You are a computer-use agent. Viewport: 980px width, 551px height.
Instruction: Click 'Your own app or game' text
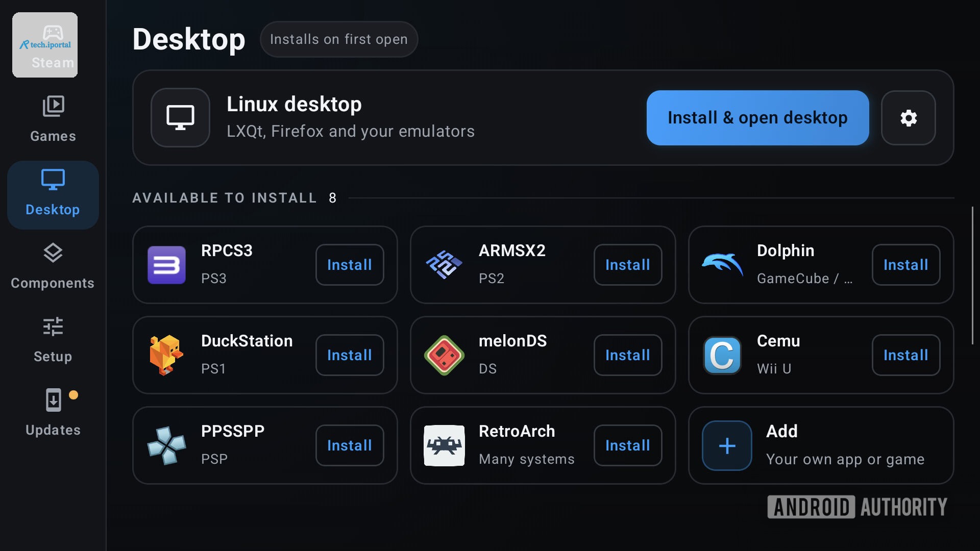(845, 460)
